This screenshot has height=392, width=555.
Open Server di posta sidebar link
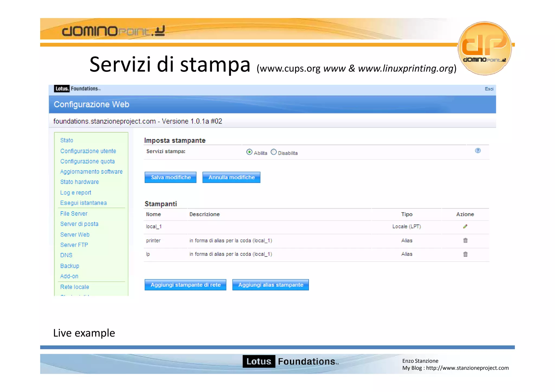pos(79,224)
